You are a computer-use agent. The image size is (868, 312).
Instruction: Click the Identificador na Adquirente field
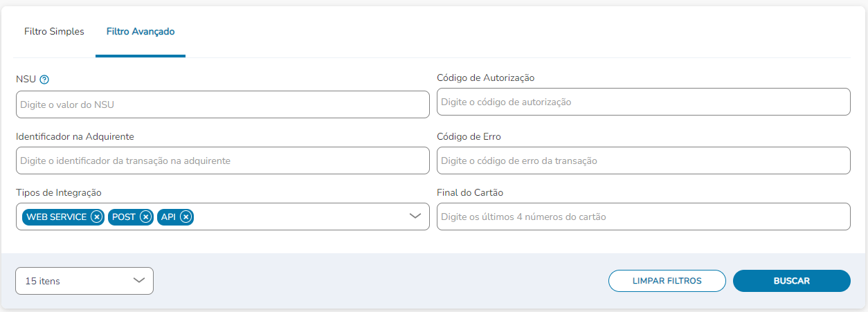pos(222,160)
